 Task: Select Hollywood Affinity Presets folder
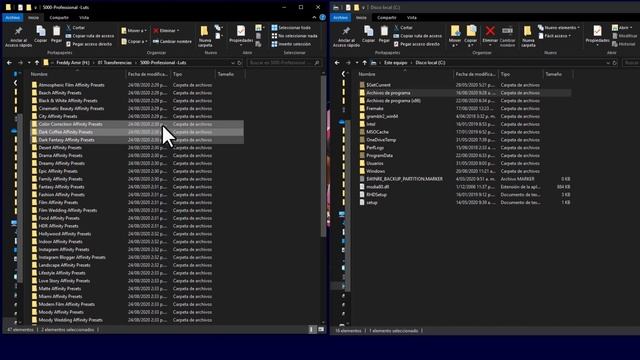click(x=64, y=234)
